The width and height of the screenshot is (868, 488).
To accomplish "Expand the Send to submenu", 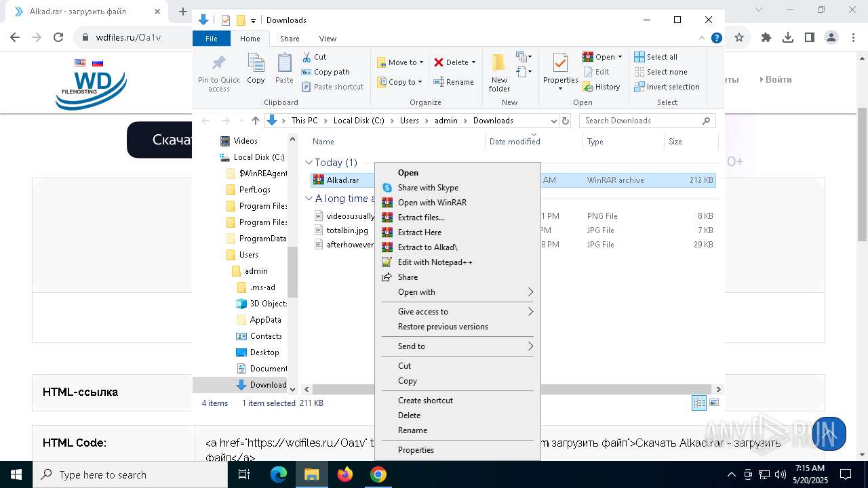I will coord(530,346).
